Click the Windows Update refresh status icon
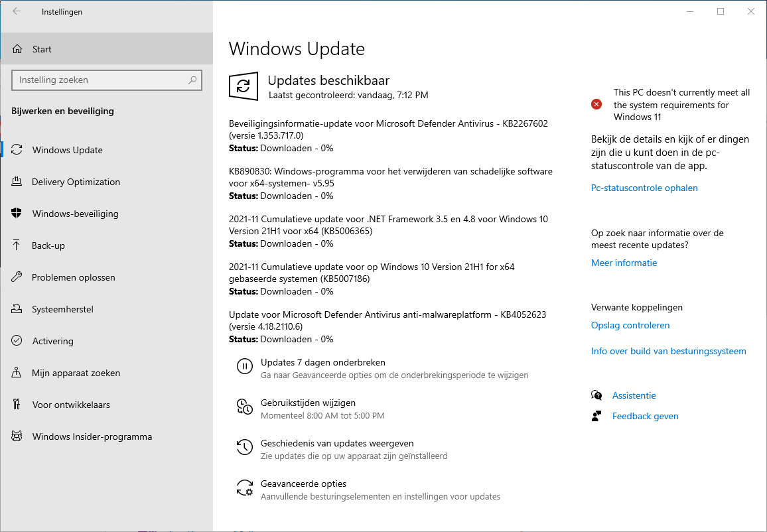Image resolution: width=767 pixels, height=532 pixels. pos(244,86)
